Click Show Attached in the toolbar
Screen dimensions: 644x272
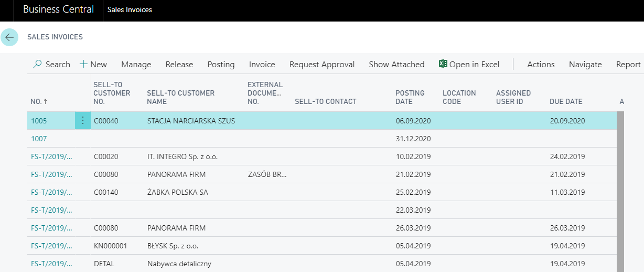396,65
